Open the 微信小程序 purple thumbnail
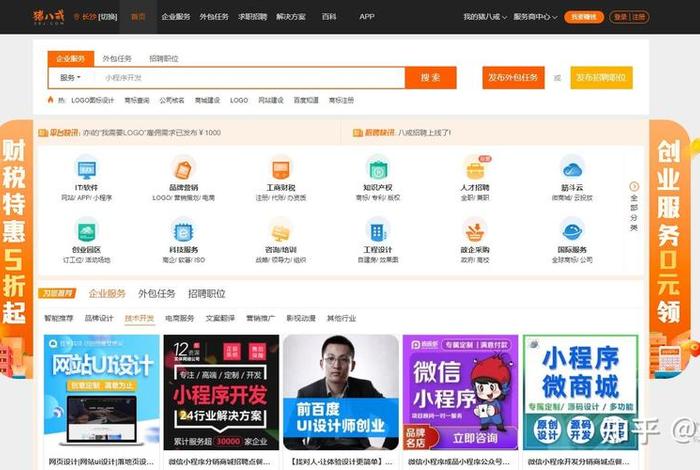The image size is (700, 470). [x=461, y=392]
